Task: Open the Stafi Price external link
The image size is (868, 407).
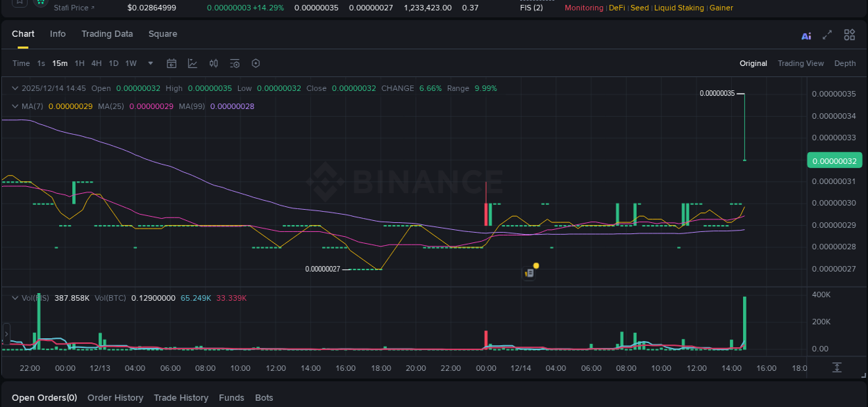Action: tap(74, 8)
